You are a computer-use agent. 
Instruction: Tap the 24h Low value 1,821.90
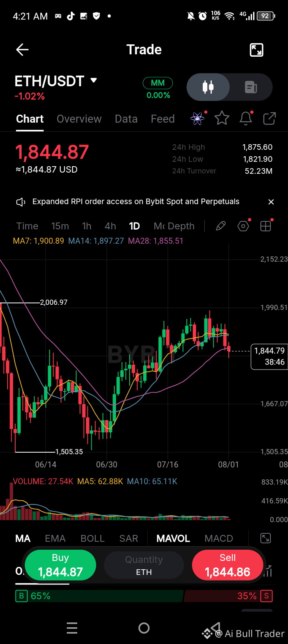258,159
